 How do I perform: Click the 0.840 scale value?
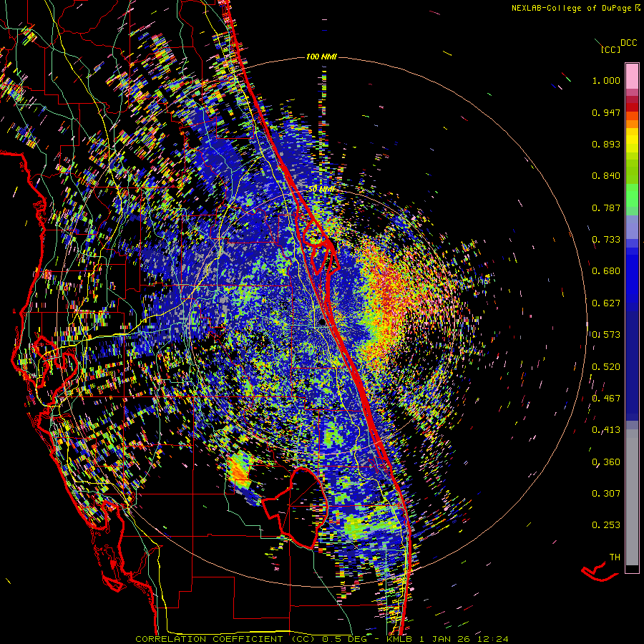coord(606,176)
